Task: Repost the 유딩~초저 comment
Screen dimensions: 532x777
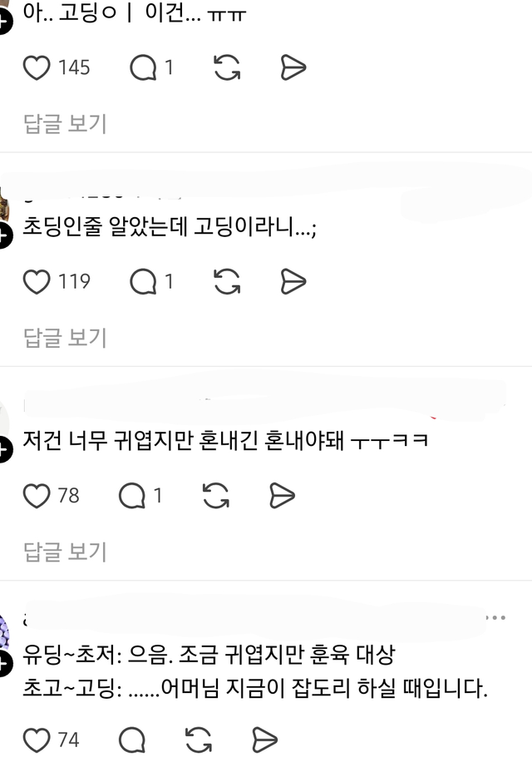Action: (x=199, y=740)
